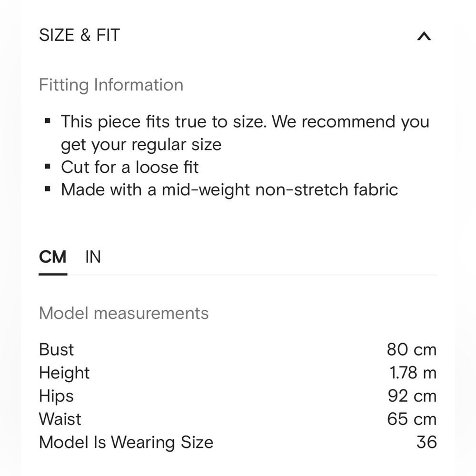Click the bullet before 'Cut for a loose fit'
Viewport: 476px width, 476px height.
47,167
